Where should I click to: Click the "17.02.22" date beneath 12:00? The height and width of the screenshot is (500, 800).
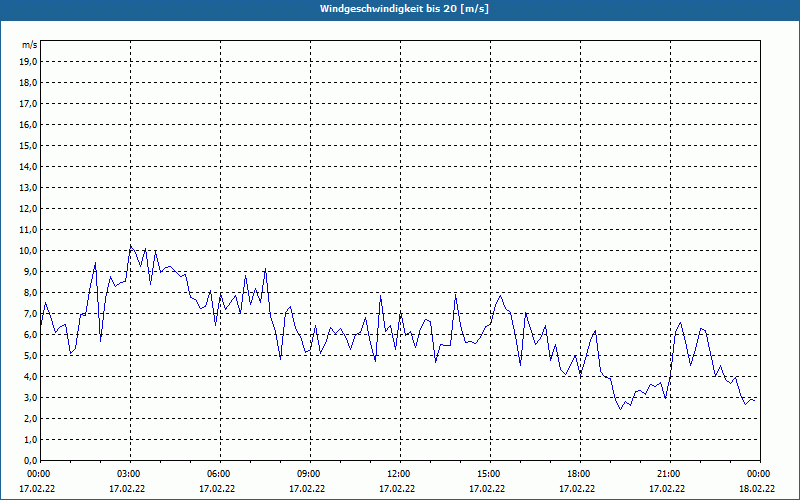397,489
